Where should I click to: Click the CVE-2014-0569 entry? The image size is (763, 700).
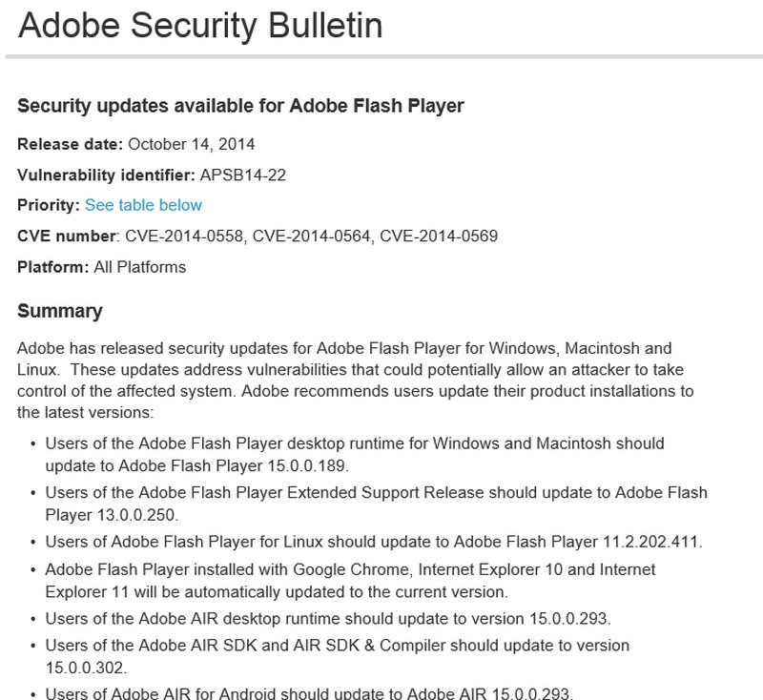tap(439, 236)
